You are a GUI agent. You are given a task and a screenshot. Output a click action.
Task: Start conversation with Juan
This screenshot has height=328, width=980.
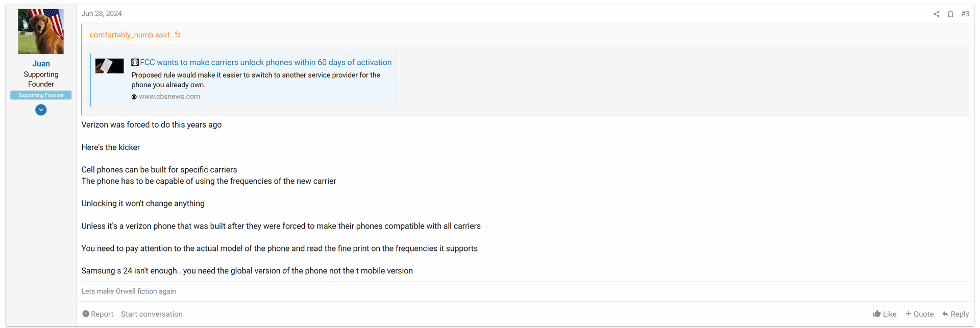[152, 314]
